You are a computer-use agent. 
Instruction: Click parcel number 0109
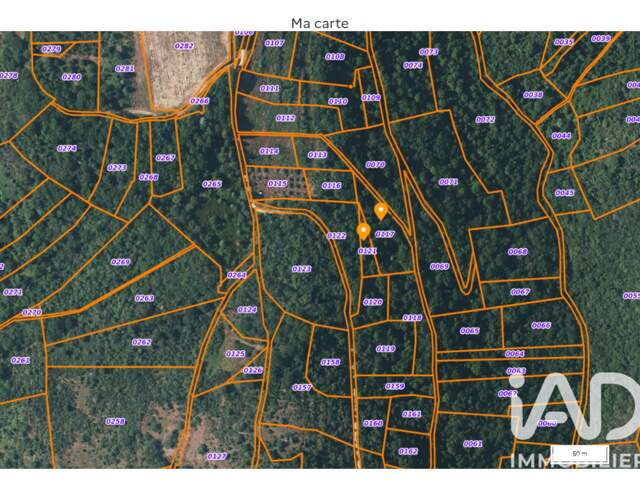click(371, 98)
